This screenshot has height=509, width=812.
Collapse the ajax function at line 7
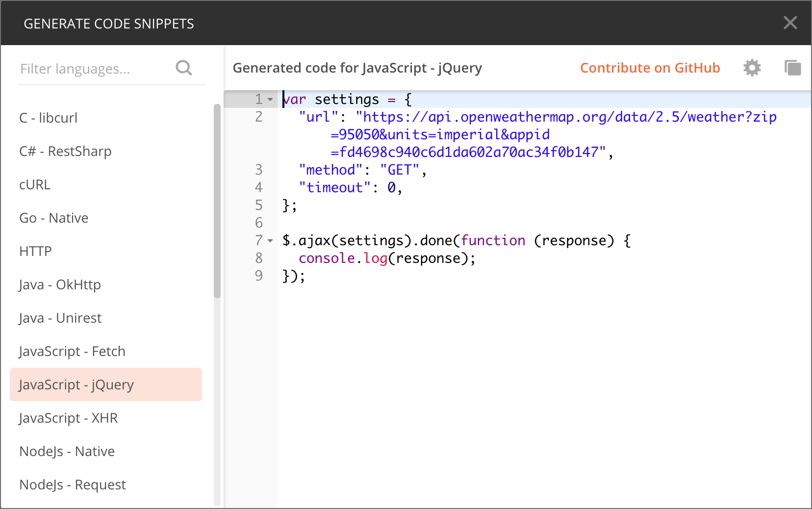(x=270, y=241)
